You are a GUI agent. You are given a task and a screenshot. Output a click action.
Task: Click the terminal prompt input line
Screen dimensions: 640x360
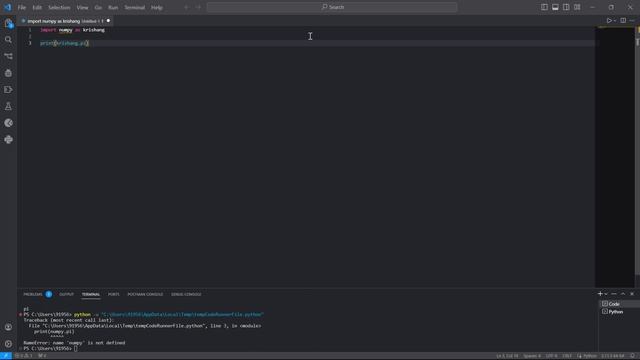[50, 349]
